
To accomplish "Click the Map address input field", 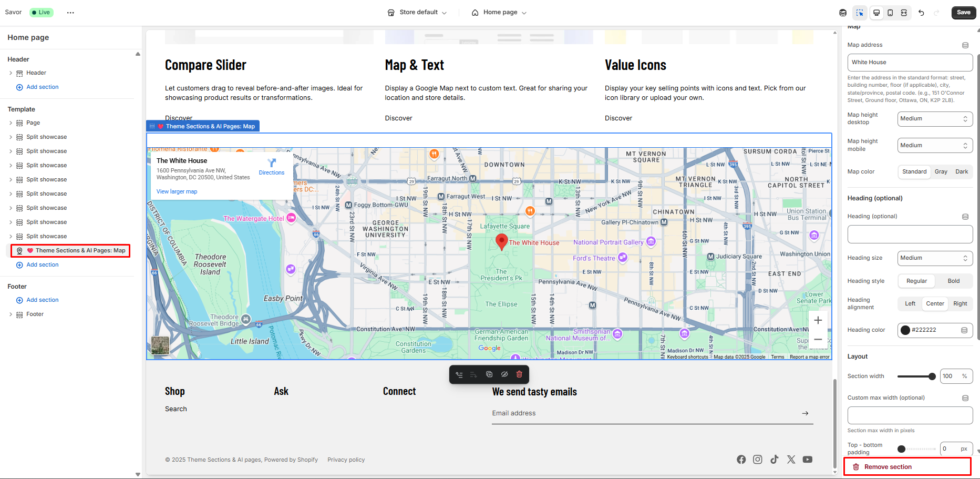I will coord(910,63).
